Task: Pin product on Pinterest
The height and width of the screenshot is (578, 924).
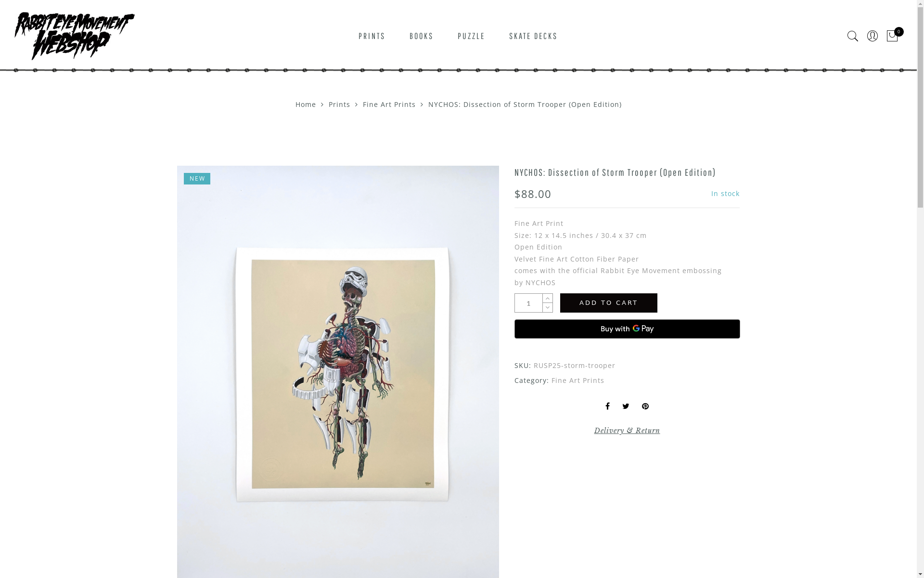Action: pyautogui.click(x=645, y=407)
